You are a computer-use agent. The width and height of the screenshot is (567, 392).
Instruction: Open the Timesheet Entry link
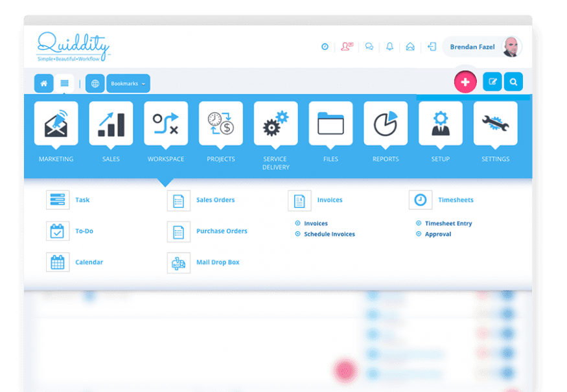(450, 222)
